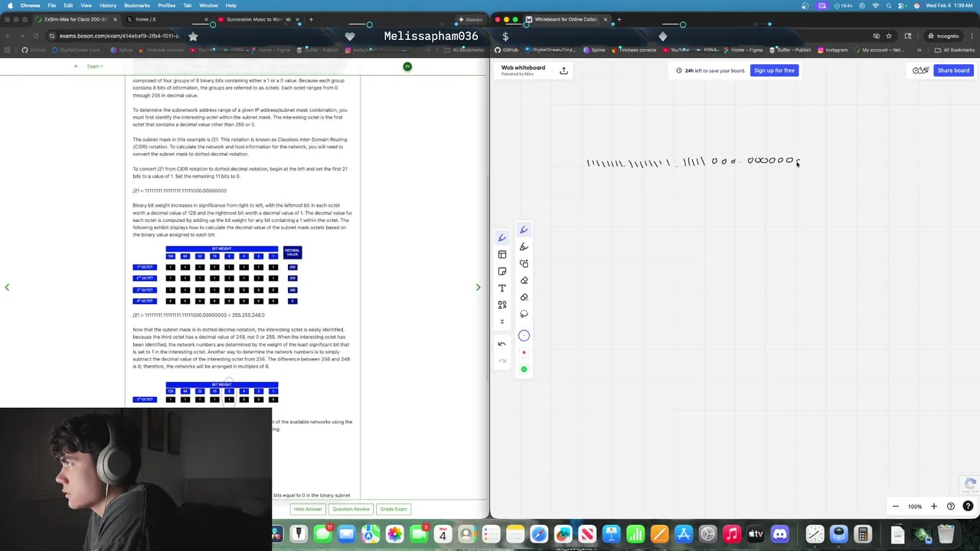This screenshot has height=551, width=980.
Task: Click the Incognito indicator button
Action: pyautogui.click(x=942, y=36)
